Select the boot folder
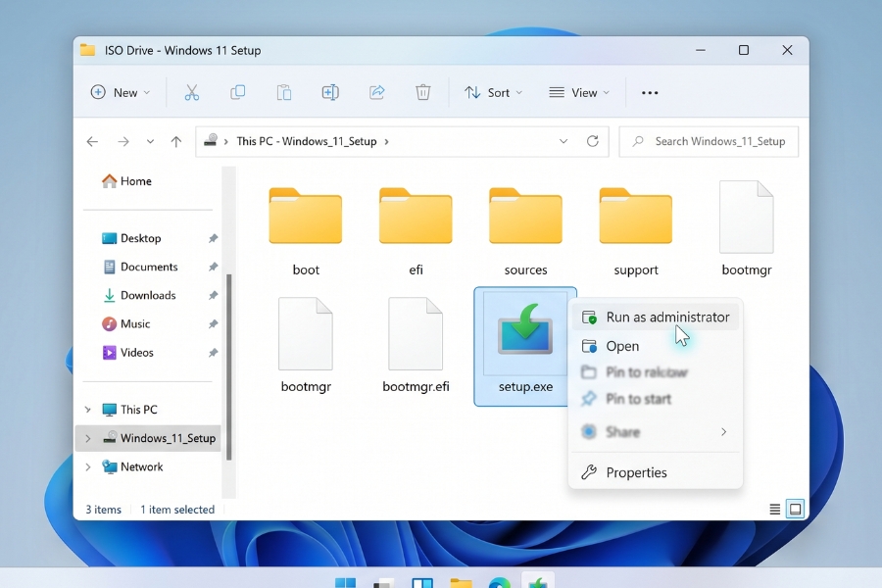Screen dimensions: 882x588 point(306,231)
